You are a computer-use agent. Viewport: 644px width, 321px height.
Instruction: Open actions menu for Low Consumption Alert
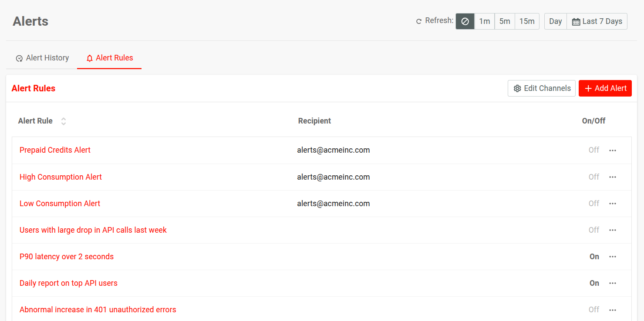point(613,203)
